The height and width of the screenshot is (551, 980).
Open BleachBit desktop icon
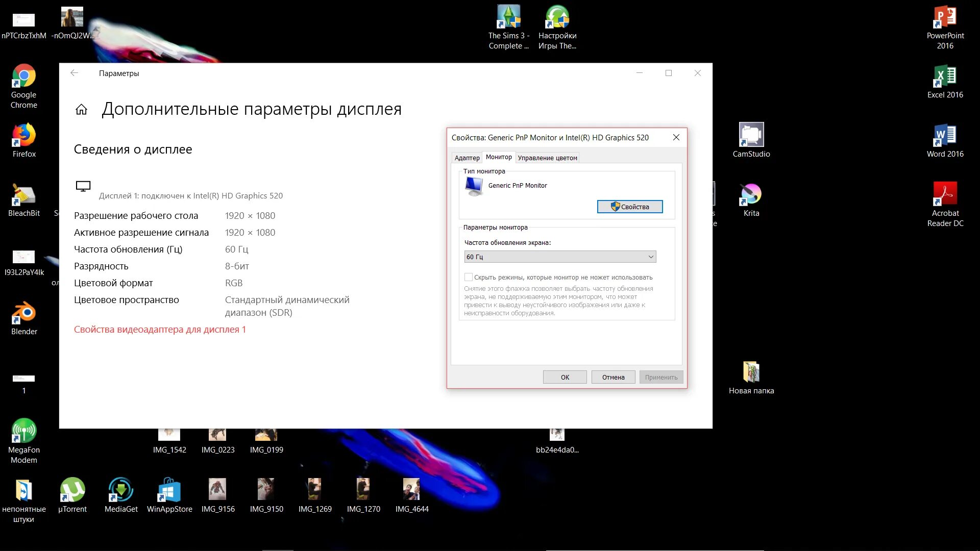pos(23,195)
